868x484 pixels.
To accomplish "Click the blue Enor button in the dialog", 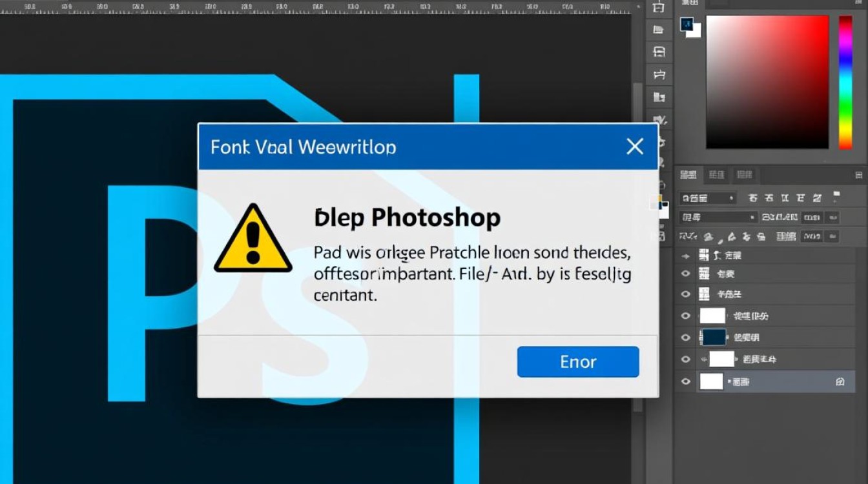I will (578, 361).
